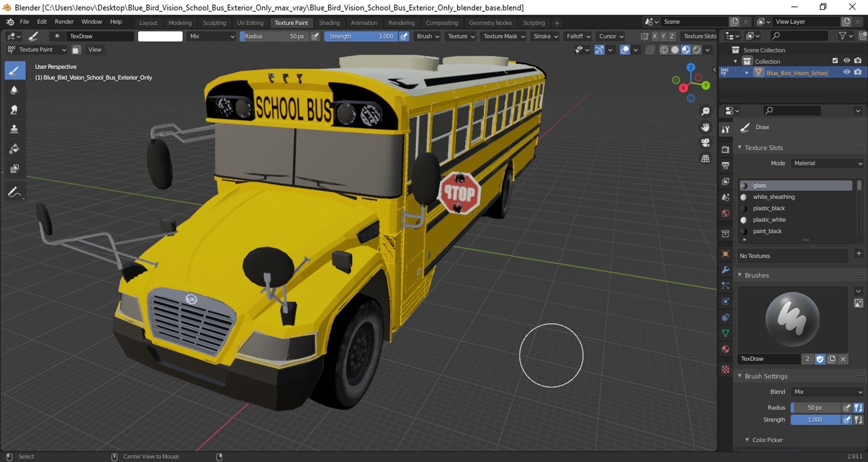Open the World properties tab
This screenshot has width=868, height=462.
pos(726,213)
